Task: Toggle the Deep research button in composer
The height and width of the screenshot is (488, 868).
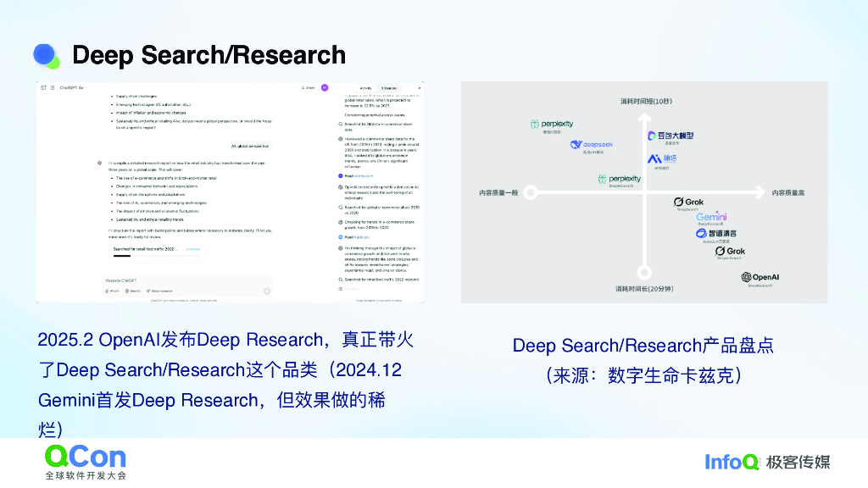Action: pyautogui.click(x=159, y=291)
